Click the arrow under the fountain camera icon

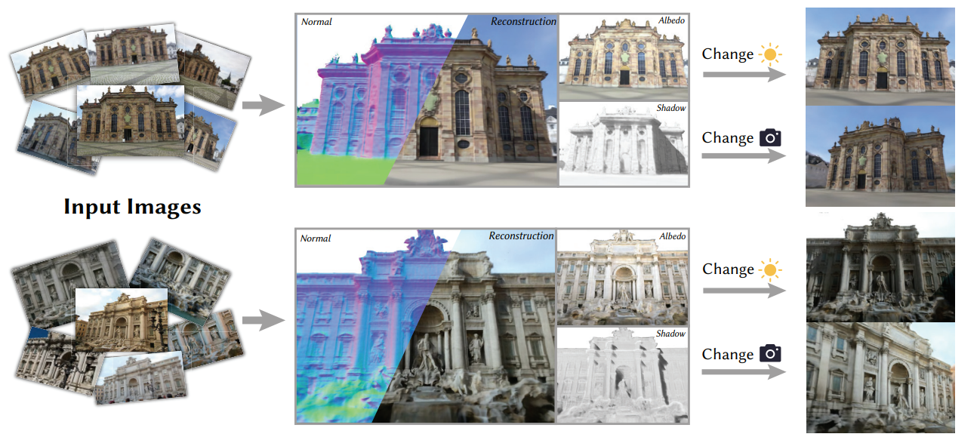click(x=744, y=372)
